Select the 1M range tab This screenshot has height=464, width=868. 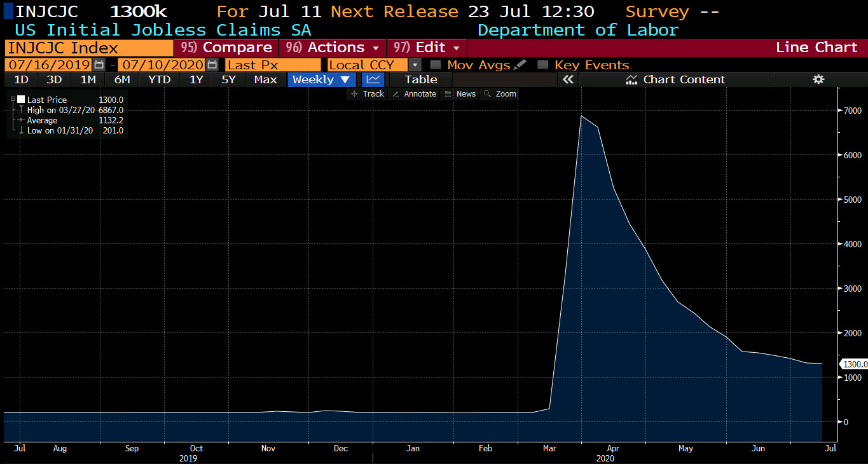coord(88,79)
